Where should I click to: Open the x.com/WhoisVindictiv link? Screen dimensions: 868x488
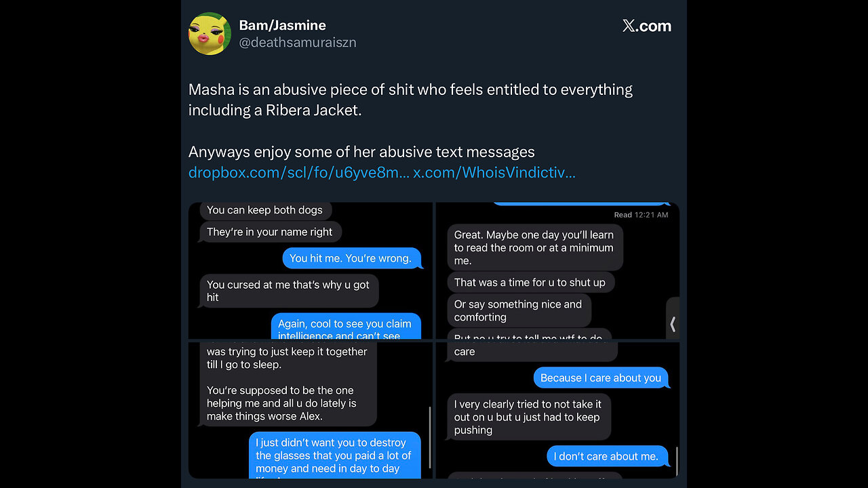[494, 173]
